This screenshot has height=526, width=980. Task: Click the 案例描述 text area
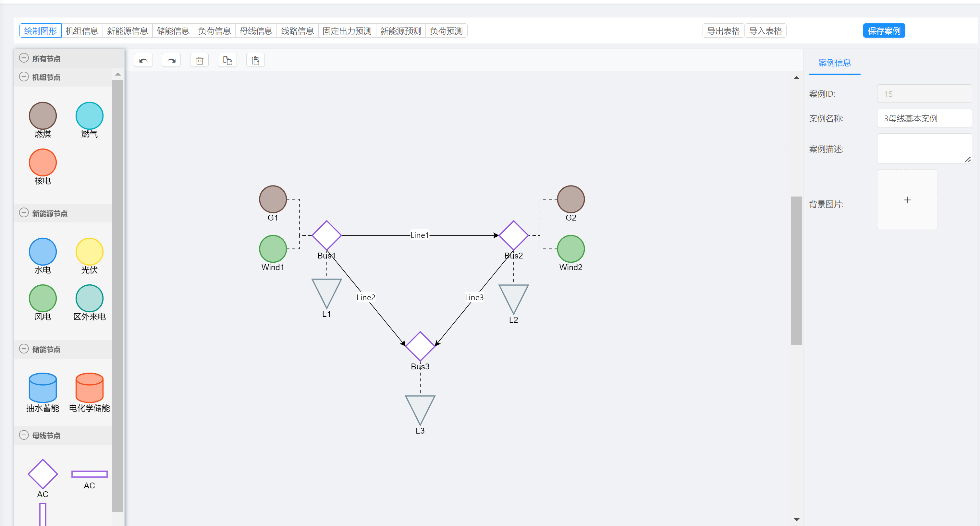coord(925,148)
